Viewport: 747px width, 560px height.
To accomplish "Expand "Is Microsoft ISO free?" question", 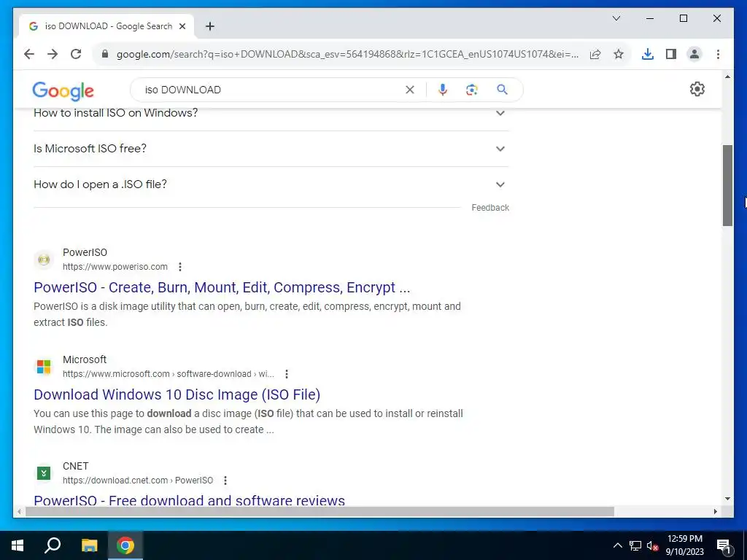I will (x=271, y=149).
